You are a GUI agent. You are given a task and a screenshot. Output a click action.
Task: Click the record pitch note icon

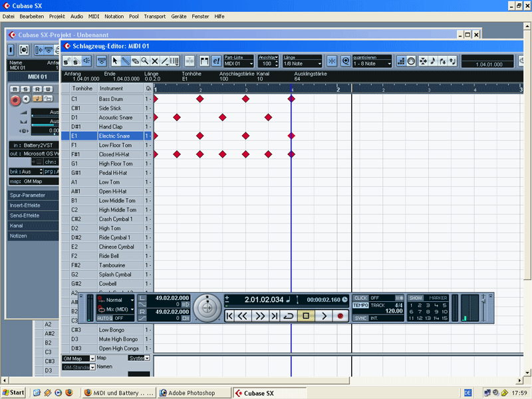click(x=433, y=61)
